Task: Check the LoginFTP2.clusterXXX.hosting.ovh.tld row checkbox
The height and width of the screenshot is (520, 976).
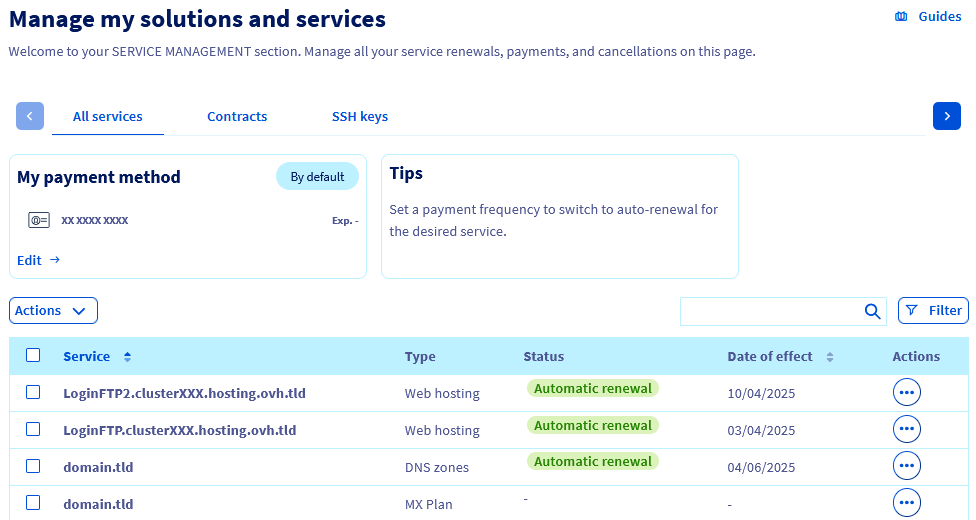Action: pyautogui.click(x=33, y=392)
